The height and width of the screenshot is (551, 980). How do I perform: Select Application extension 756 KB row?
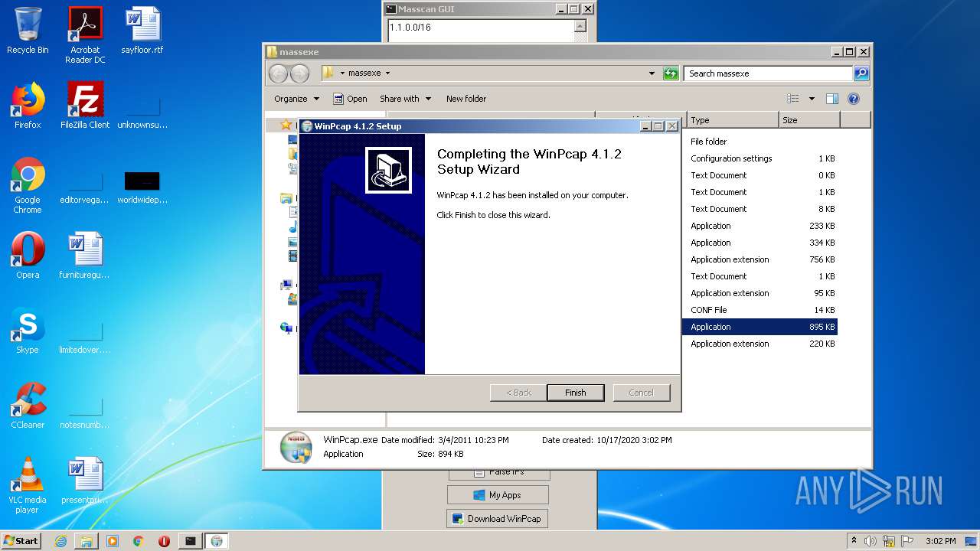click(759, 259)
